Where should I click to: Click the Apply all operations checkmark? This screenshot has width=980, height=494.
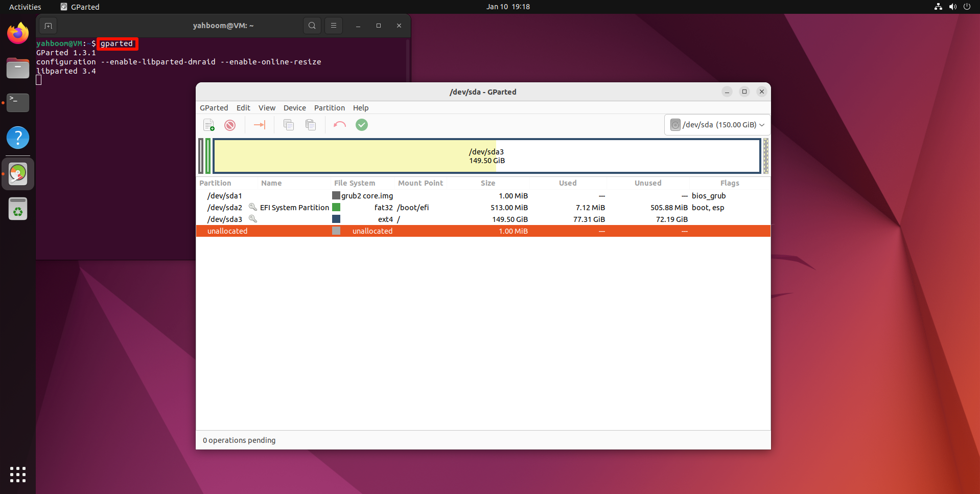(362, 125)
